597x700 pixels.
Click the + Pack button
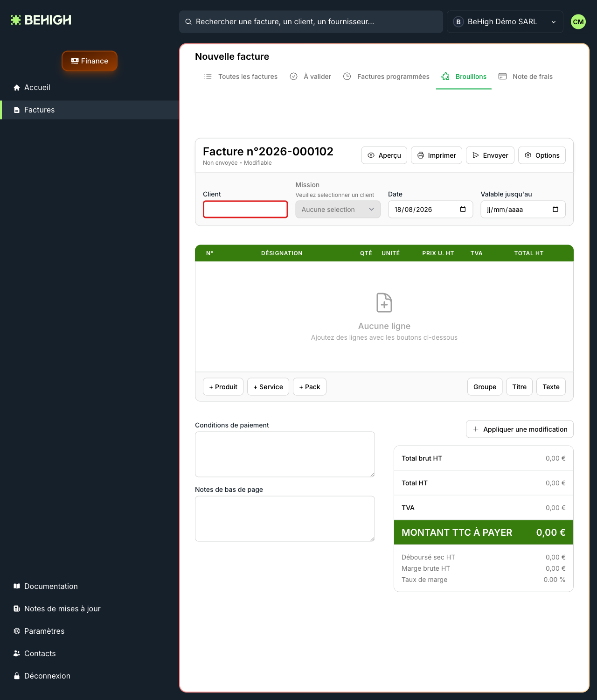tap(310, 387)
